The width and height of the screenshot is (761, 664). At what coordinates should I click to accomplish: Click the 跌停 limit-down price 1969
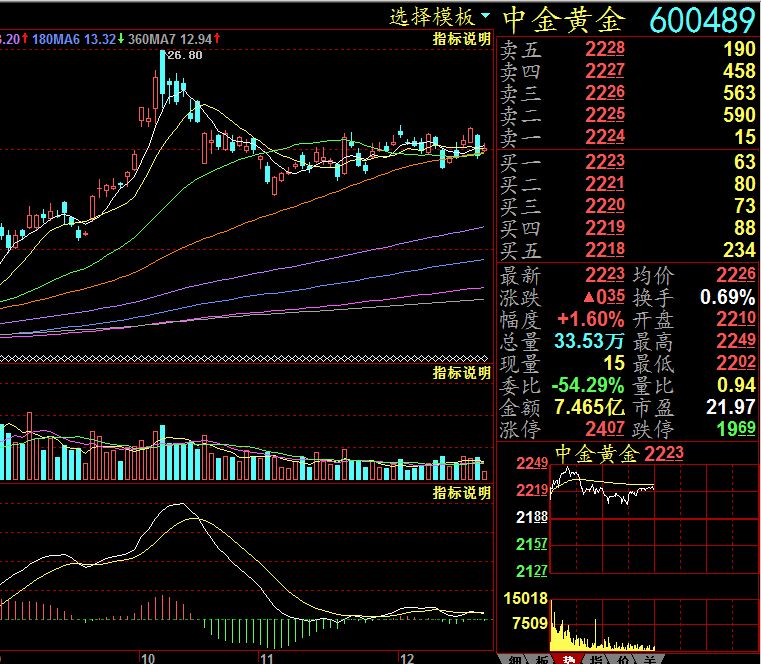736,429
